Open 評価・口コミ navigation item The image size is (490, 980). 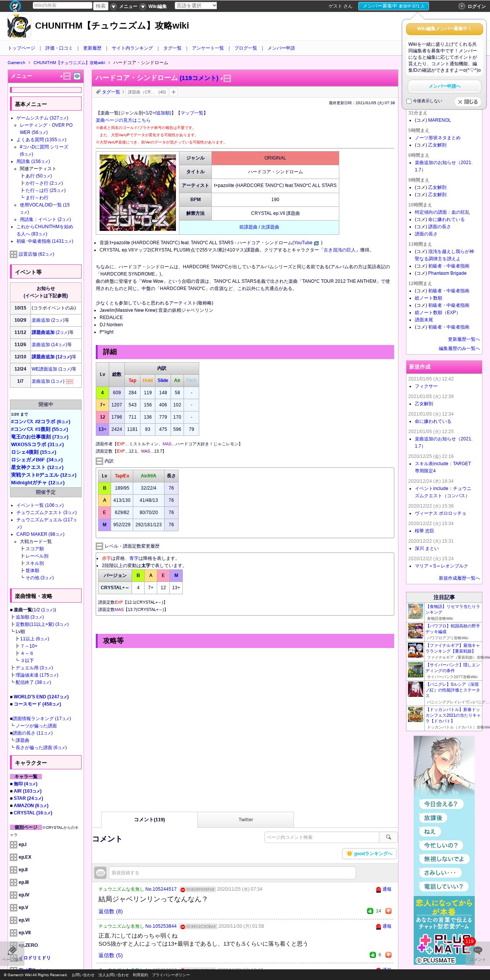click(x=59, y=48)
